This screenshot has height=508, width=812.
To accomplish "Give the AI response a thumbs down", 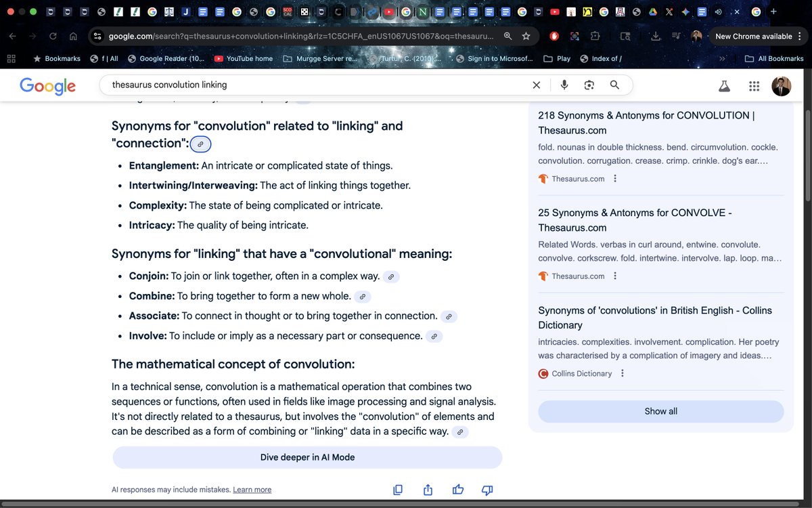I will [487, 490].
